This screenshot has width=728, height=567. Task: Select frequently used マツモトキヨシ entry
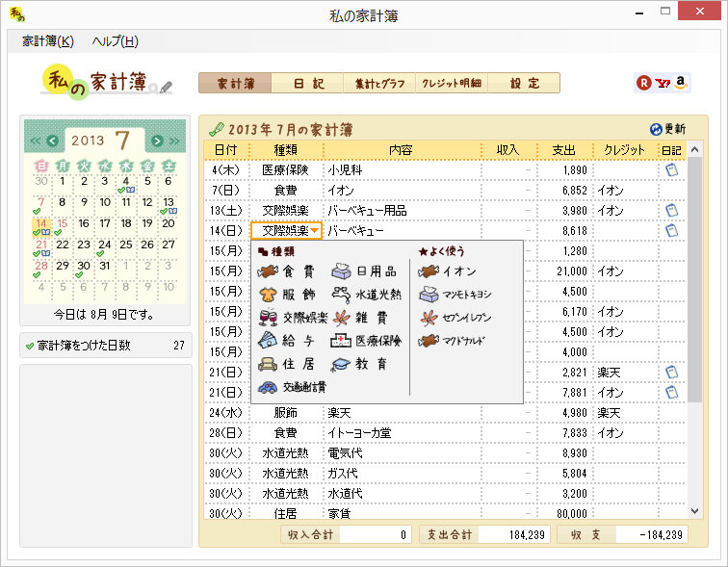[455, 295]
